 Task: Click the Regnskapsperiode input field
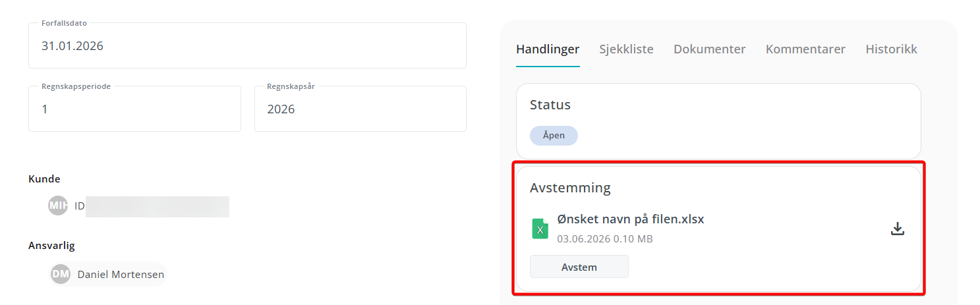tap(134, 109)
